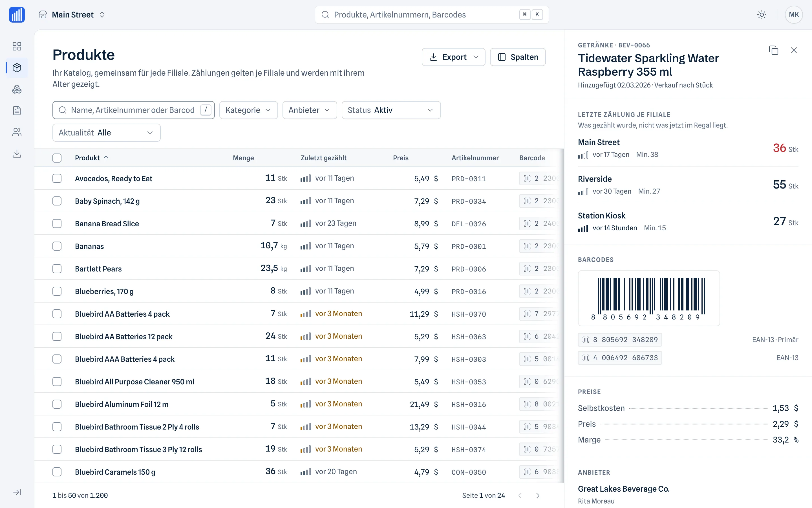This screenshot has width=812, height=508.
Task: Open the stacked cubes sidebar icon
Action: [x=17, y=89]
